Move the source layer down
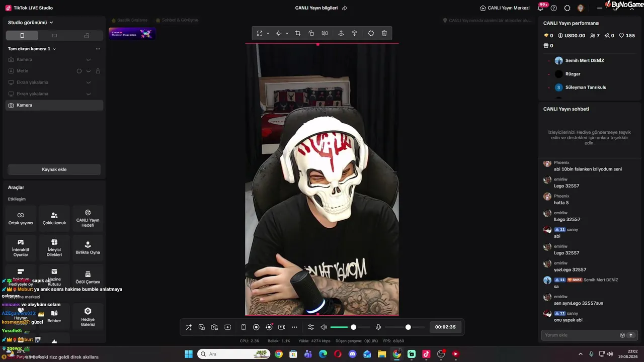This screenshot has width=644, height=362. point(354,33)
